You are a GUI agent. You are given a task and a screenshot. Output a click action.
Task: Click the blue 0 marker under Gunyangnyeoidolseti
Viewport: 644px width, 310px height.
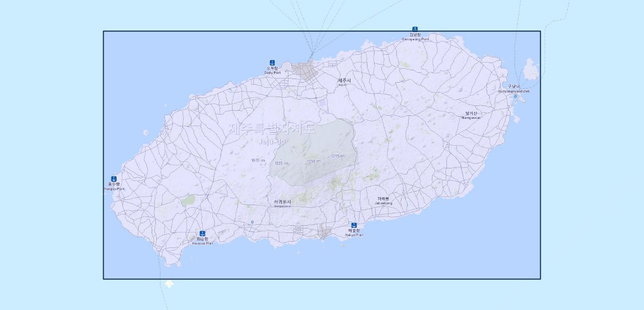pos(515,97)
